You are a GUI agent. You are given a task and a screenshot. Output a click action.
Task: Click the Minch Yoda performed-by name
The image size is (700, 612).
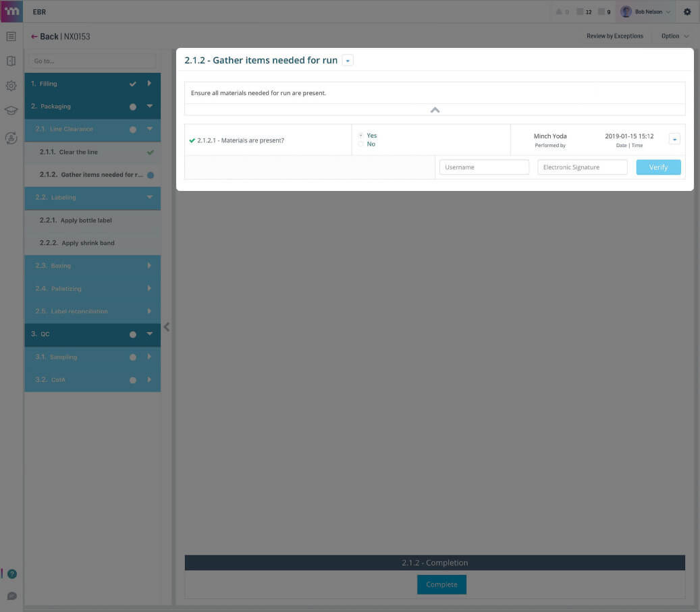(x=550, y=136)
